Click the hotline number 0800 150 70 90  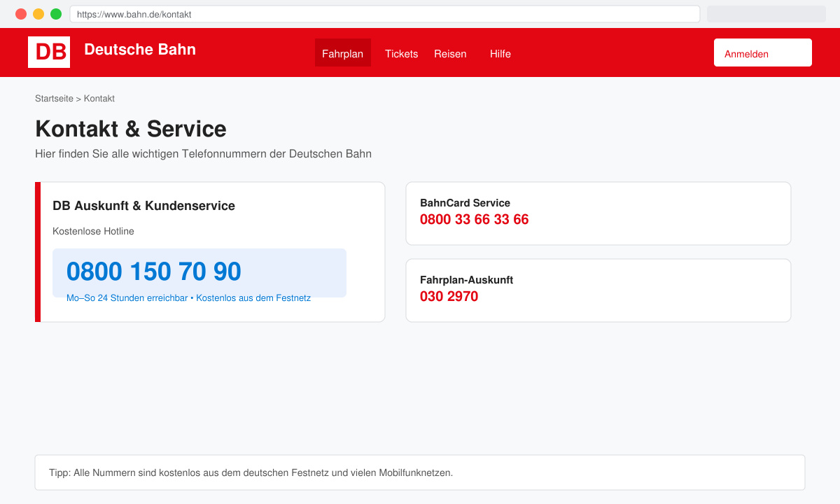154,272
